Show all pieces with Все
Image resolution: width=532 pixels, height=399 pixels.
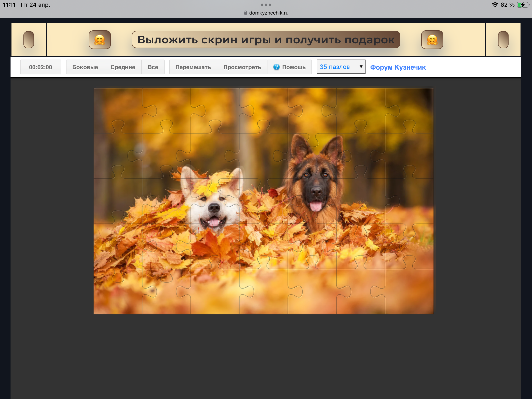pos(153,67)
